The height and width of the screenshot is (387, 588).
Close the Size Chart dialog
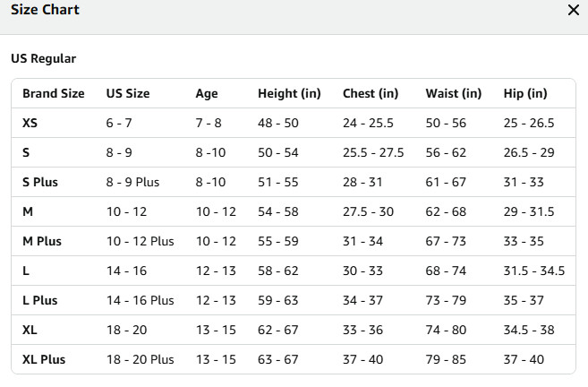(574, 10)
